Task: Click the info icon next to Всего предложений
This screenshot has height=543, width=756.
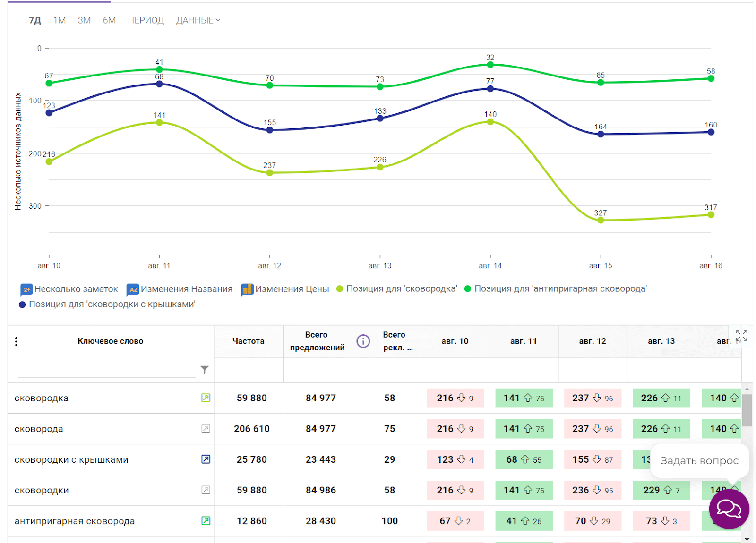Action: [363, 341]
